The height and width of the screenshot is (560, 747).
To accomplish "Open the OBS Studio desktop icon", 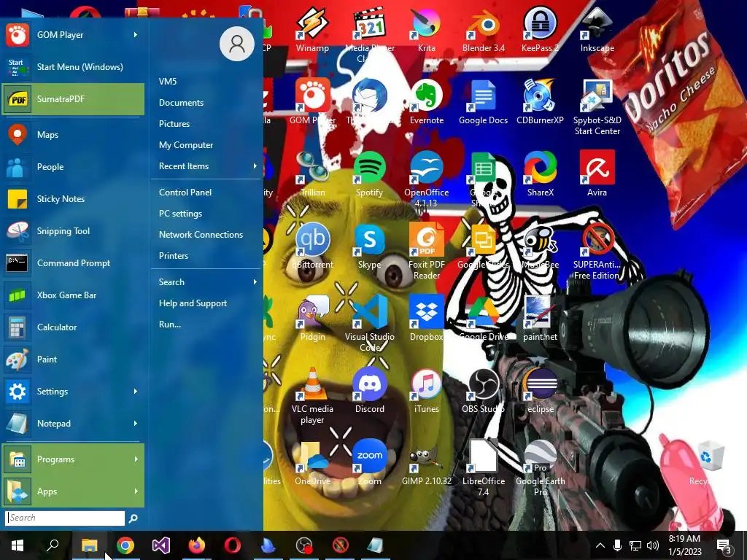I will 484,391.
